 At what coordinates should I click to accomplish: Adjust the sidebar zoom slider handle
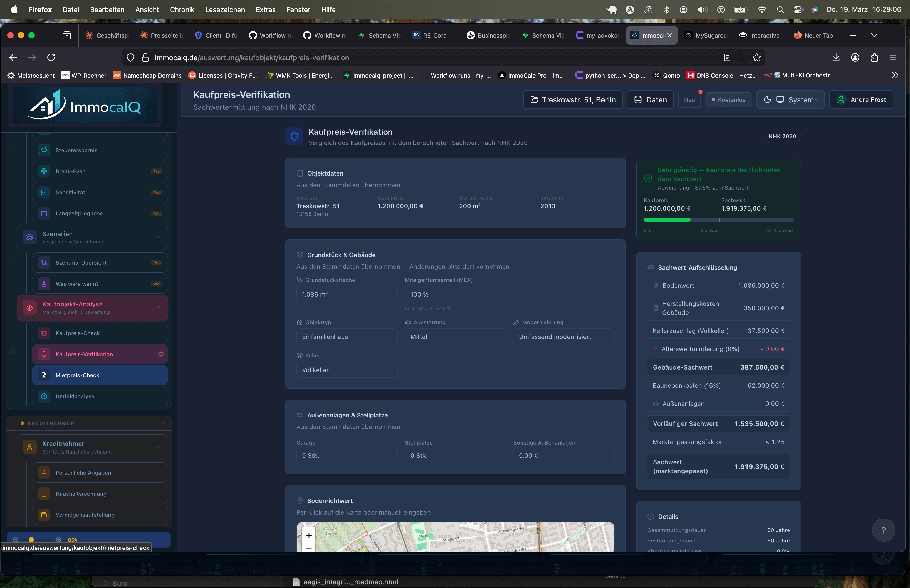pos(31,540)
